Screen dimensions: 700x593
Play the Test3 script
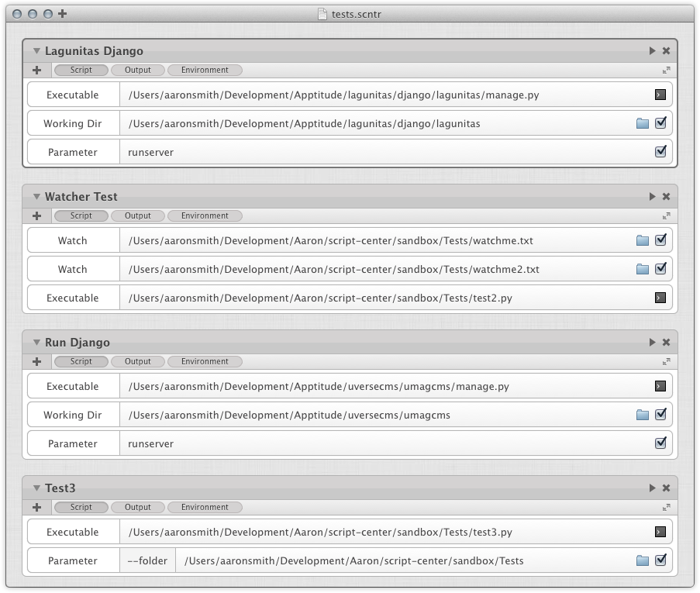click(x=652, y=488)
